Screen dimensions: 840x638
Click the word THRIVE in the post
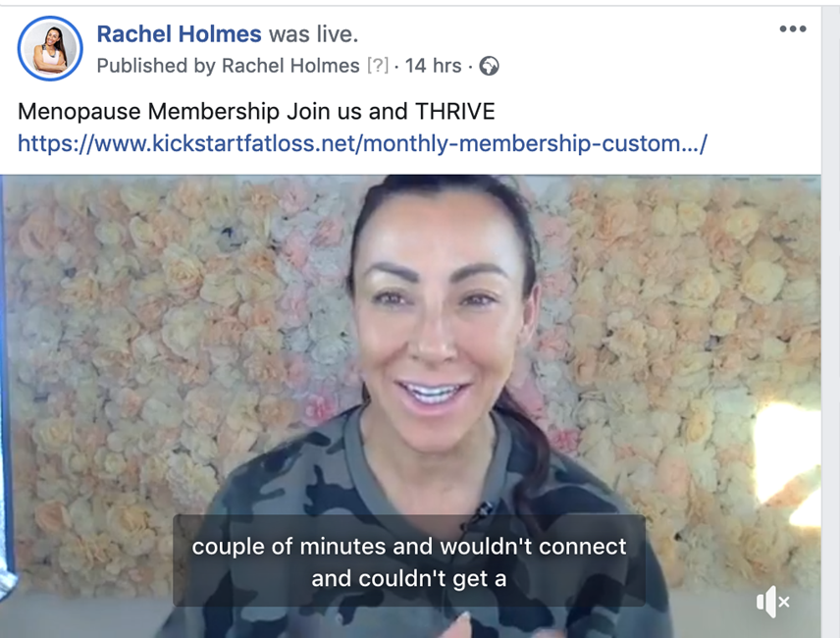click(x=454, y=112)
